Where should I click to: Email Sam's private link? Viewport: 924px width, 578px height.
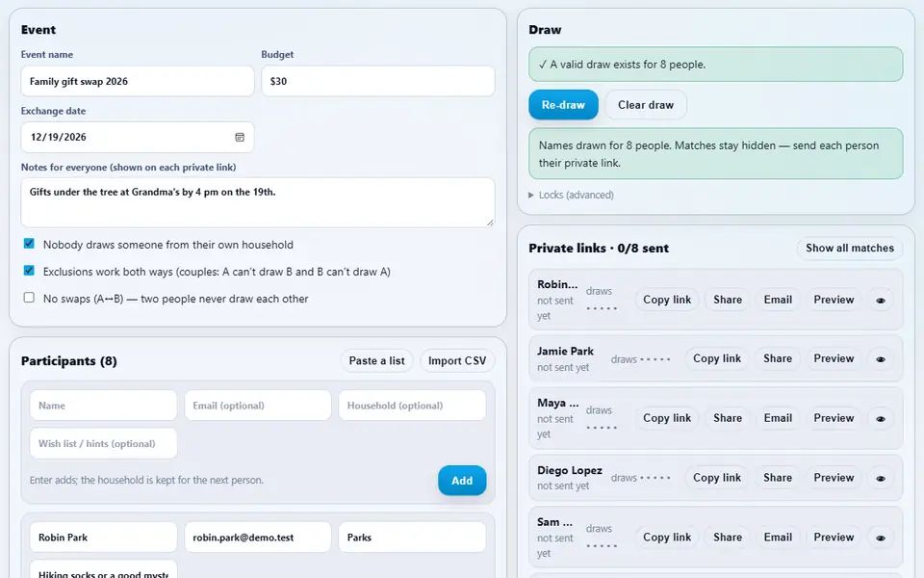pyautogui.click(x=778, y=538)
